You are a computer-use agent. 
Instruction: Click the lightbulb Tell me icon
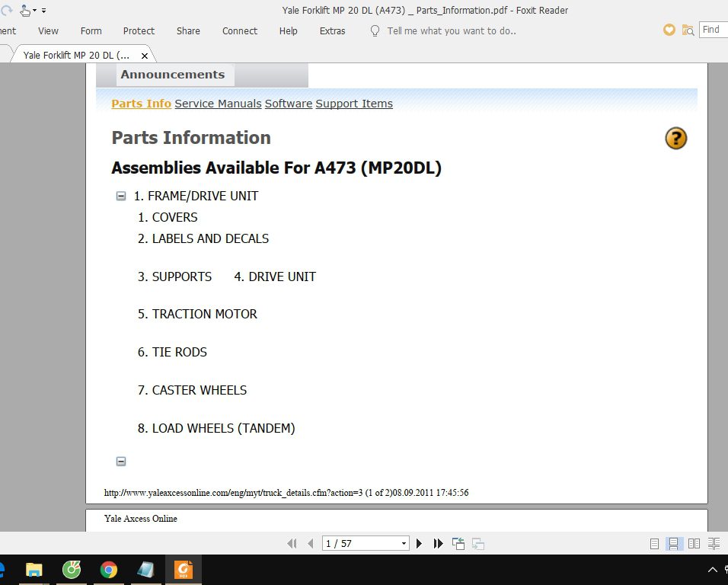pyautogui.click(x=375, y=31)
